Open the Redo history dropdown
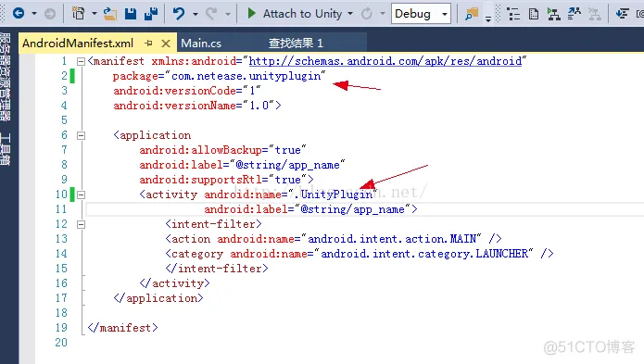The image size is (644, 364). [x=228, y=14]
